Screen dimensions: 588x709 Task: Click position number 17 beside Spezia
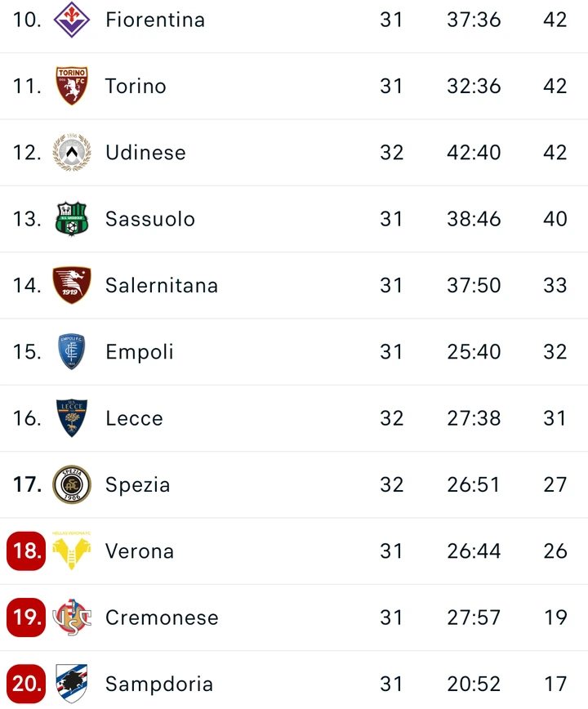[x=26, y=484]
